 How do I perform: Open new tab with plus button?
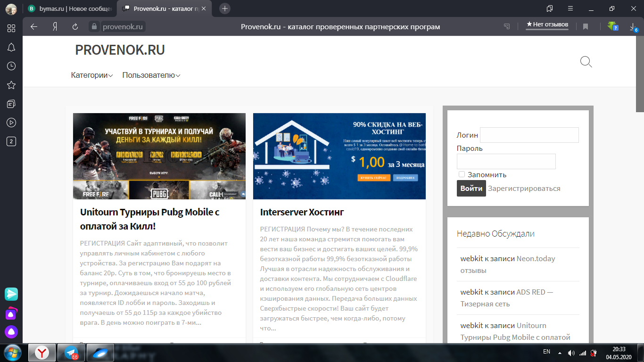(x=225, y=8)
